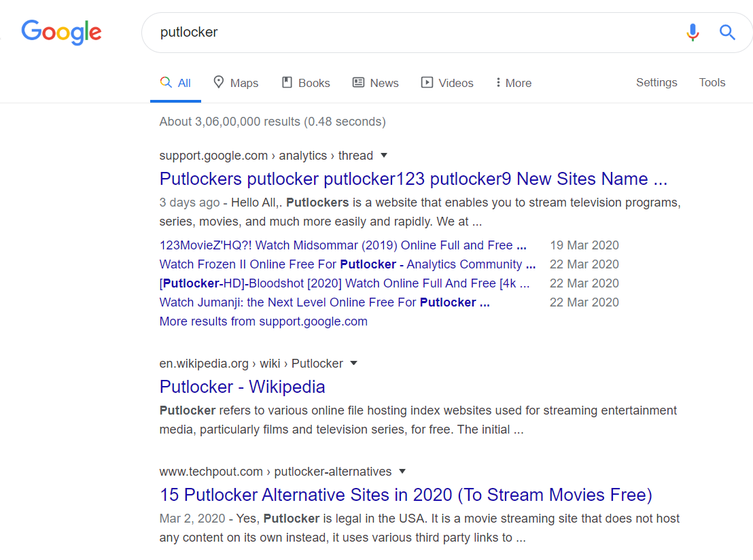Click the Videos play icon

pyautogui.click(x=427, y=82)
